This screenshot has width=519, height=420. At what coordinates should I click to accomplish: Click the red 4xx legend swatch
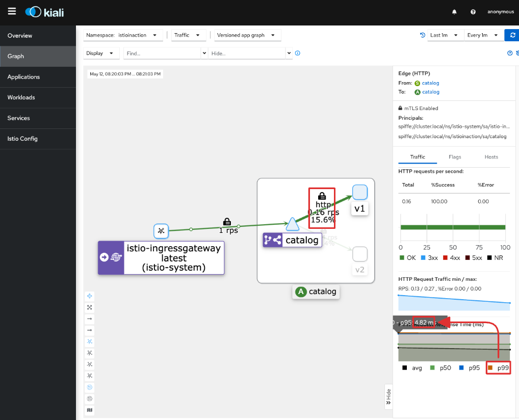[445, 257]
